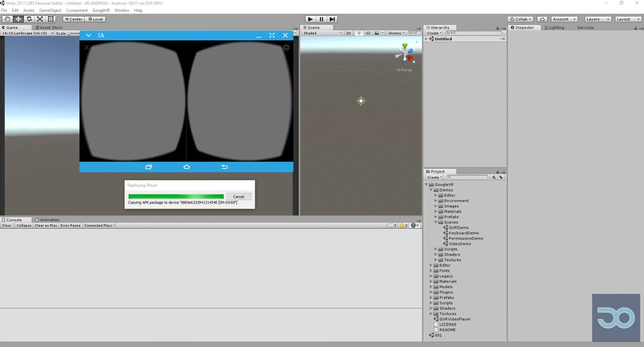Open the Hierarchy Create dropdown
The width and height of the screenshot is (644, 347).
434,33
